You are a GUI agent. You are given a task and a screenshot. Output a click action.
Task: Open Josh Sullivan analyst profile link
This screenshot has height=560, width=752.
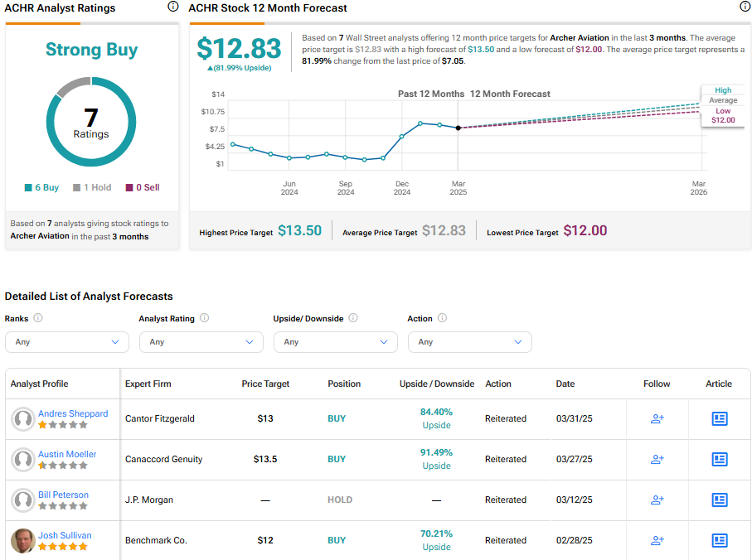pyautogui.click(x=65, y=536)
